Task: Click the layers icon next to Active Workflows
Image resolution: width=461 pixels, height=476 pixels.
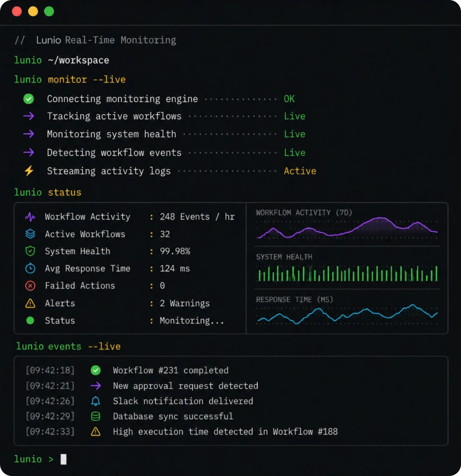Action: [30, 234]
